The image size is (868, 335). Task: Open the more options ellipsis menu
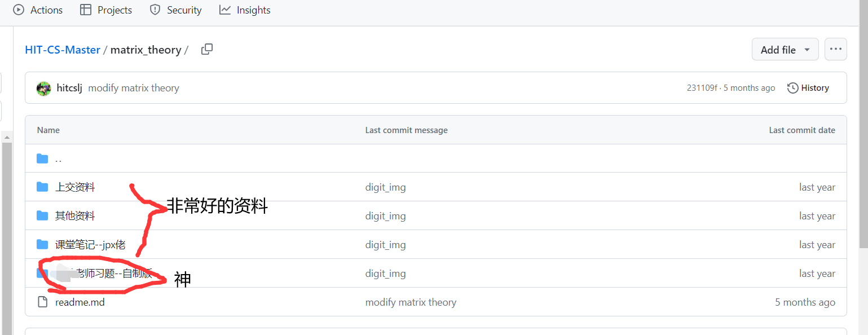click(835, 50)
